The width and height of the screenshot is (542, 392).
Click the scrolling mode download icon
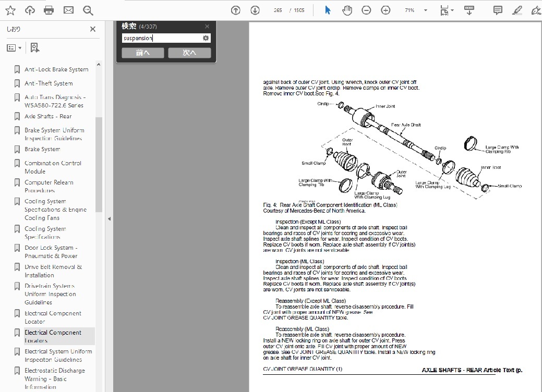click(x=469, y=10)
